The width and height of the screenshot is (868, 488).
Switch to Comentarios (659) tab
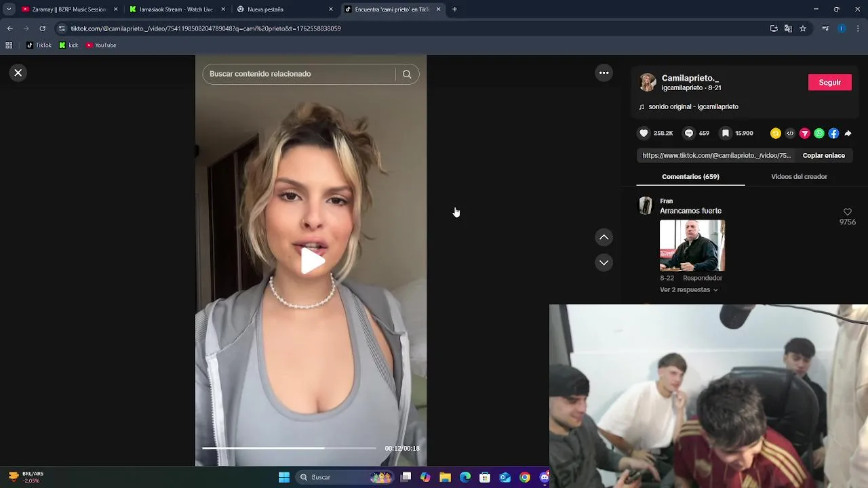coord(690,176)
